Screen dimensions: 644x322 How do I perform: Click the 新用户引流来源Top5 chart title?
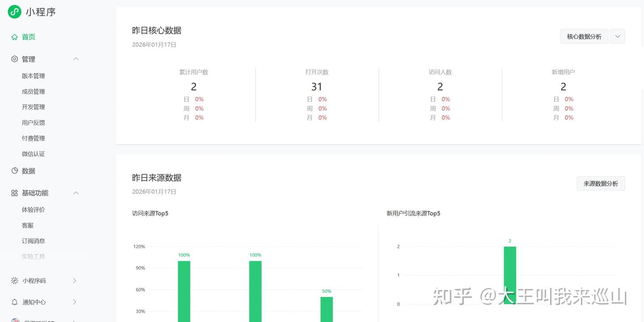coord(413,213)
